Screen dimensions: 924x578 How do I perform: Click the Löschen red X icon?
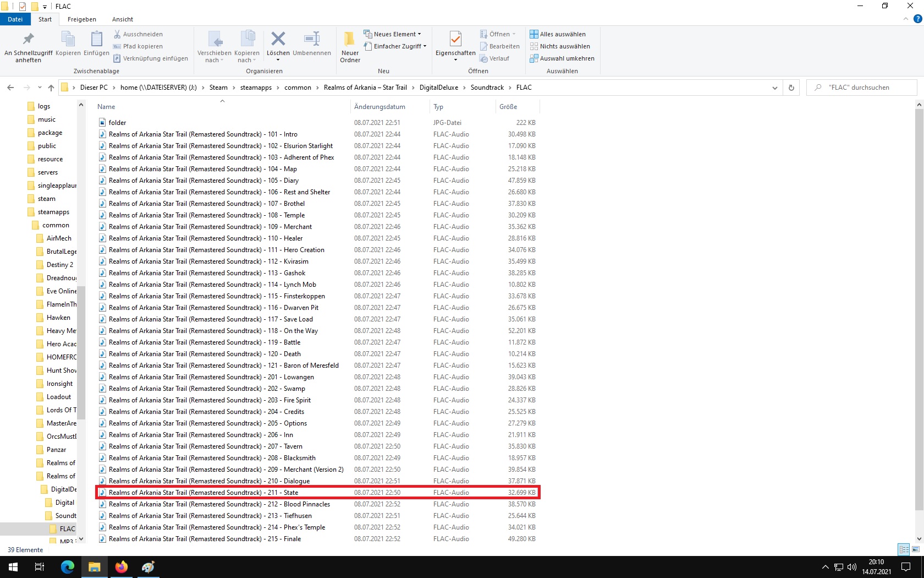tap(278, 39)
